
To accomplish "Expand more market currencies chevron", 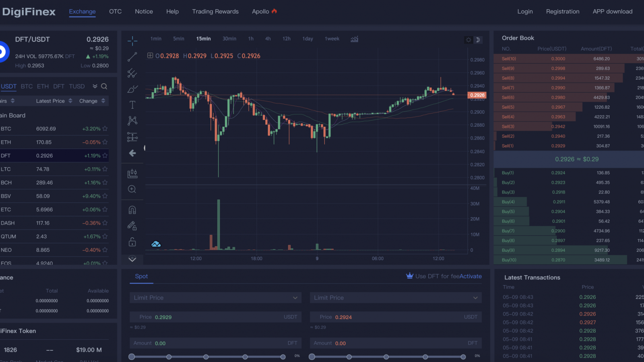I will coord(95,86).
